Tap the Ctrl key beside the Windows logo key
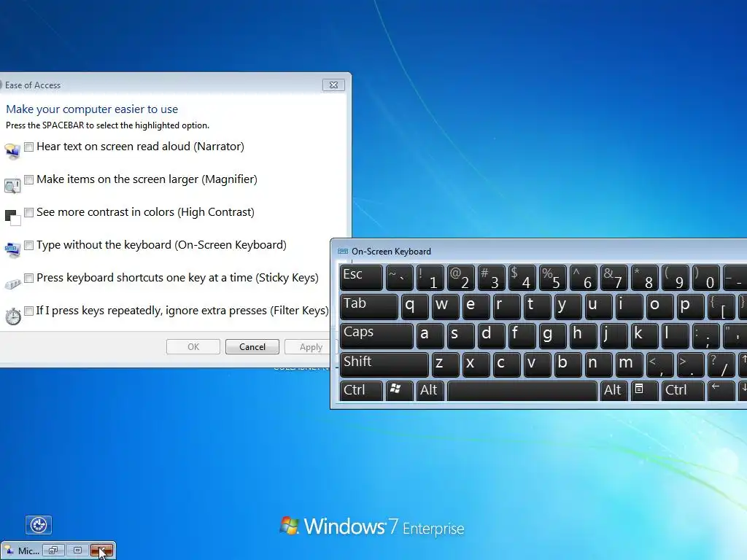 click(x=361, y=390)
